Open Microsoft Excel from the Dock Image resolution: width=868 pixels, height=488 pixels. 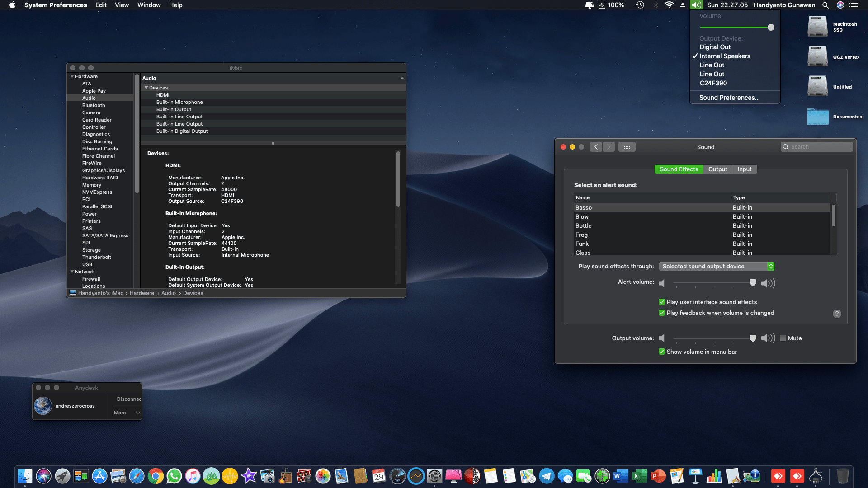[x=639, y=476]
